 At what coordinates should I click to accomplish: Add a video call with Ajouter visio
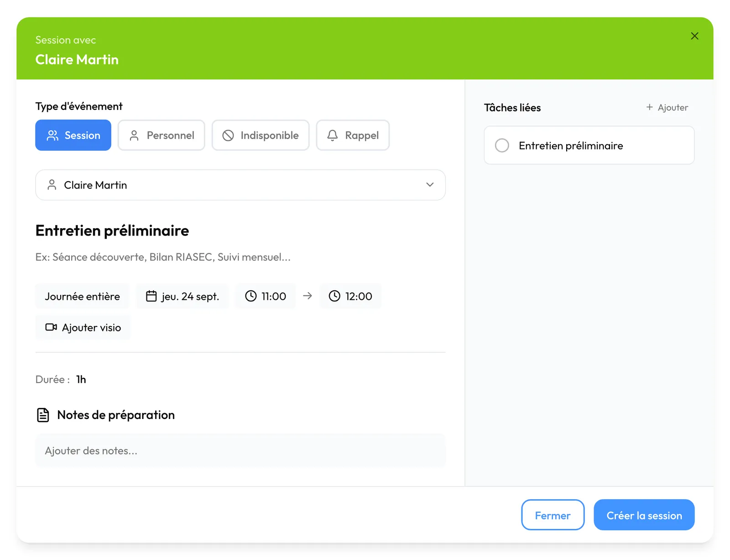(83, 328)
